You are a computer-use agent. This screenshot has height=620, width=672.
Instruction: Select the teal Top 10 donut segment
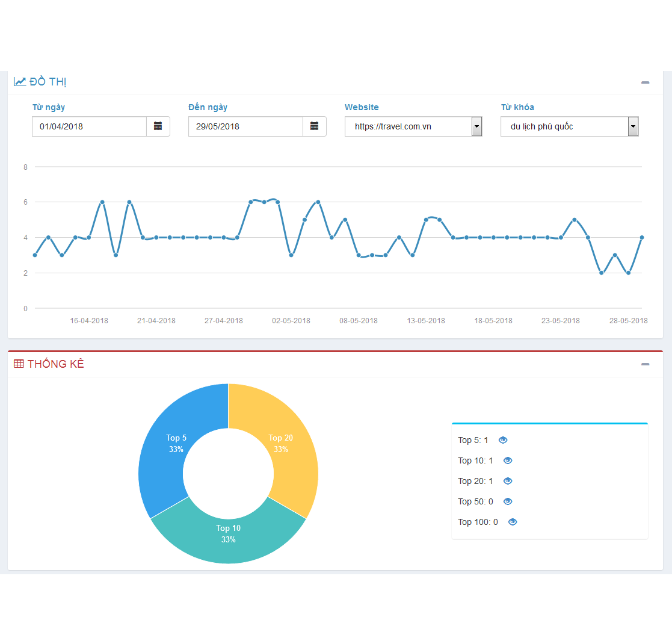(x=228, y=539)
